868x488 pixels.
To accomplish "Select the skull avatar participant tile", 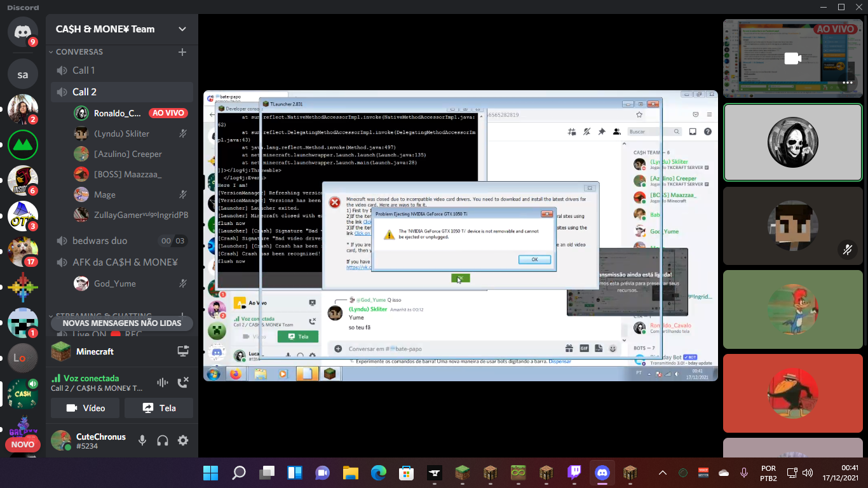I will pos(792,143).
